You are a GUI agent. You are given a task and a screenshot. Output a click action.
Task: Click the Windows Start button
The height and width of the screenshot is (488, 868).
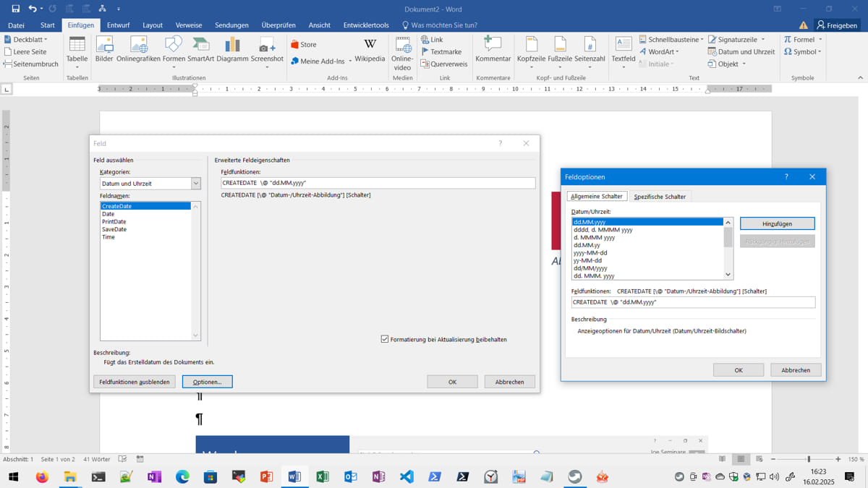(x=14, y=476)
